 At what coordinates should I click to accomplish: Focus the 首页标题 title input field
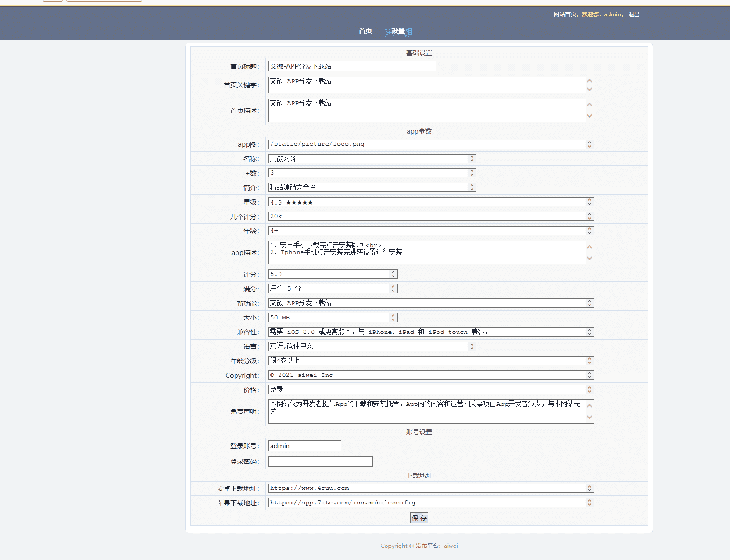tap(351, 66)
